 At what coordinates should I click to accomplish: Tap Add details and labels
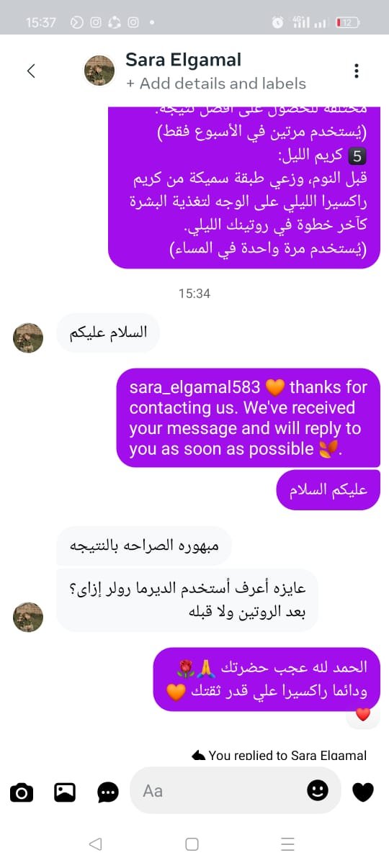216,83
